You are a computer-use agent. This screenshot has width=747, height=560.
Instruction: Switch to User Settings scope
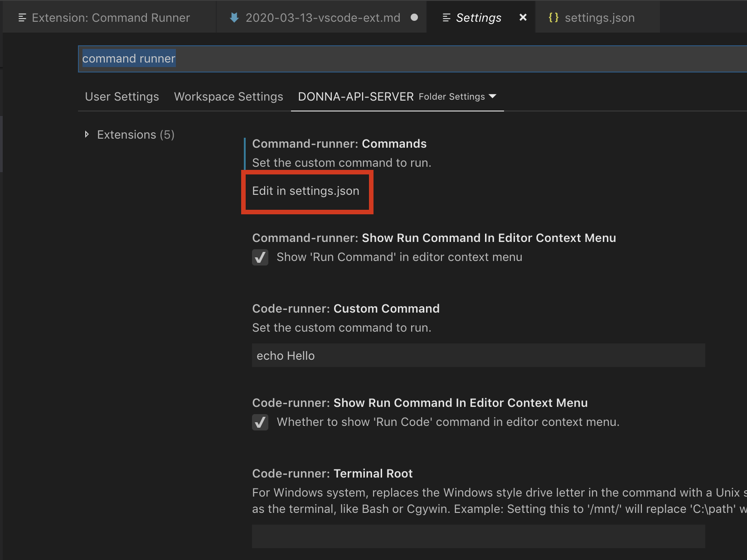point(122,97)
